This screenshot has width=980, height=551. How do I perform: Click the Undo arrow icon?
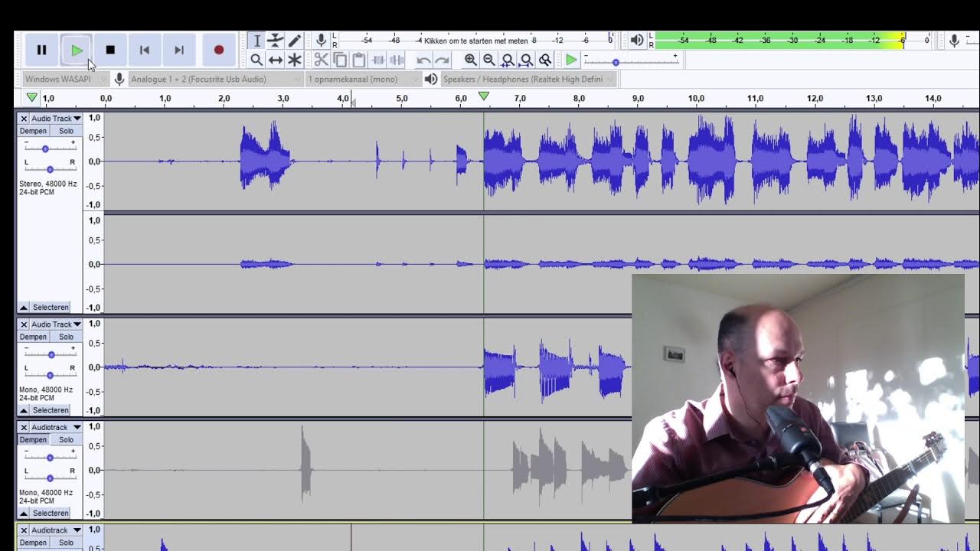(x=423, y=60)
